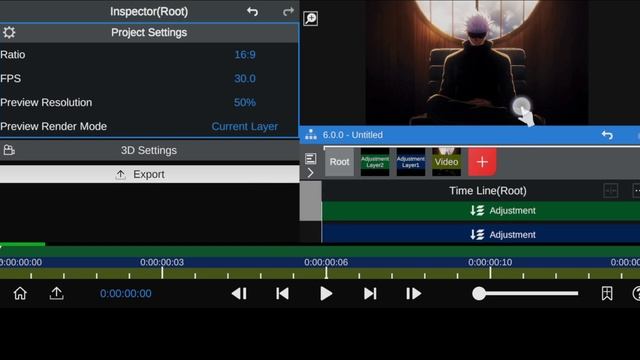Image resolution: width=640 pixels, height=360 pixels.
Task: Click undo arrow in the blue title bar
Action: click(x=607, y=135)
